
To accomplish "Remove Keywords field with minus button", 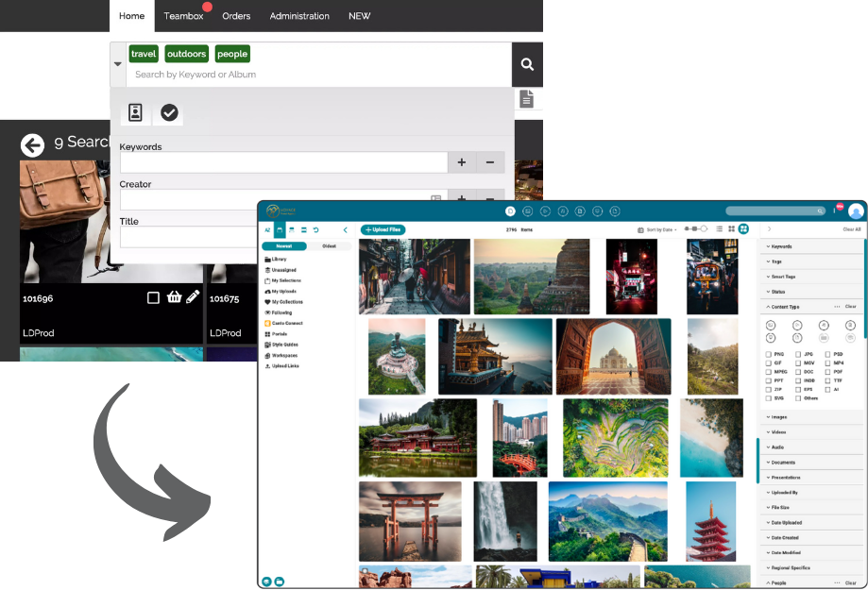I will (489, 162).
